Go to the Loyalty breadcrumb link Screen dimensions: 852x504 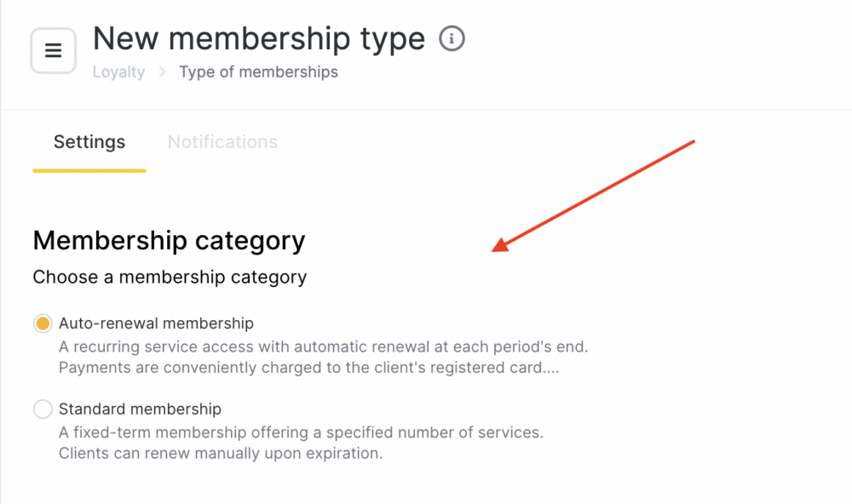click(x=118, y=72)
